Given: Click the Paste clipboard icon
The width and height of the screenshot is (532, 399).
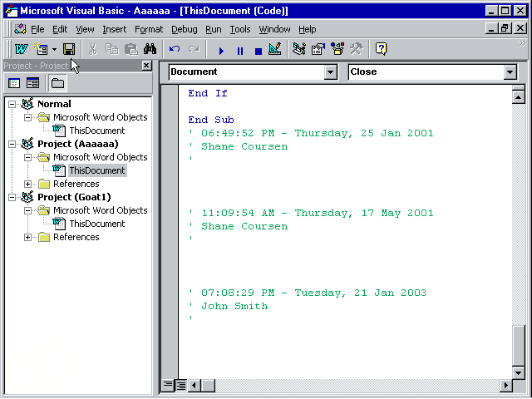Looking at the screenshot, I should click(131, 49).
